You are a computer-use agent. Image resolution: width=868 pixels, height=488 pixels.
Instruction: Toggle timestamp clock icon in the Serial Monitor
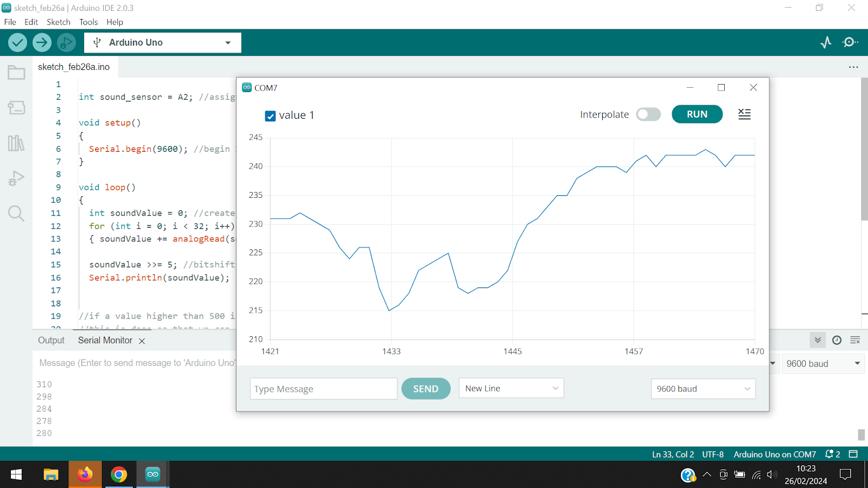click(837, 340)
